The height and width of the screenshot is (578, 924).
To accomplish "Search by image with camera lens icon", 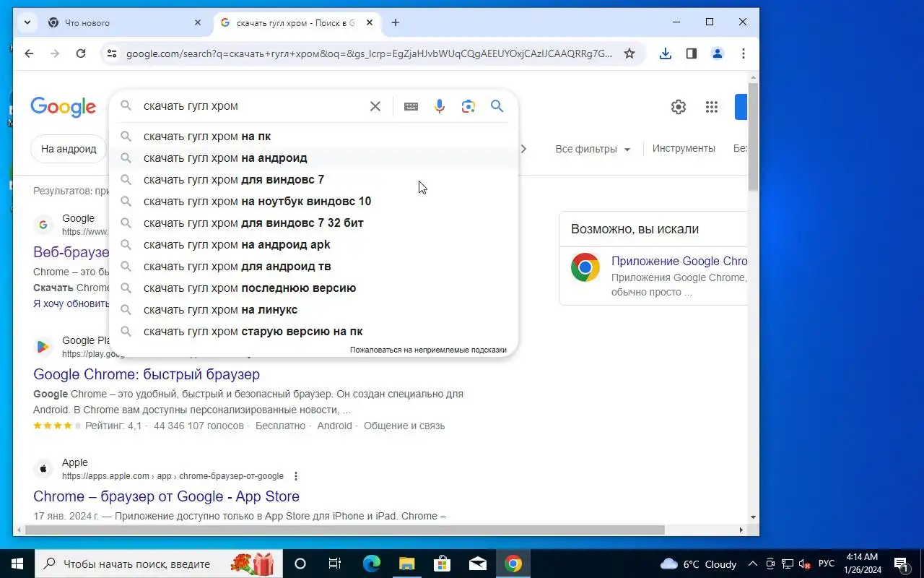I will pyautogui.click(x=468, y=106).
